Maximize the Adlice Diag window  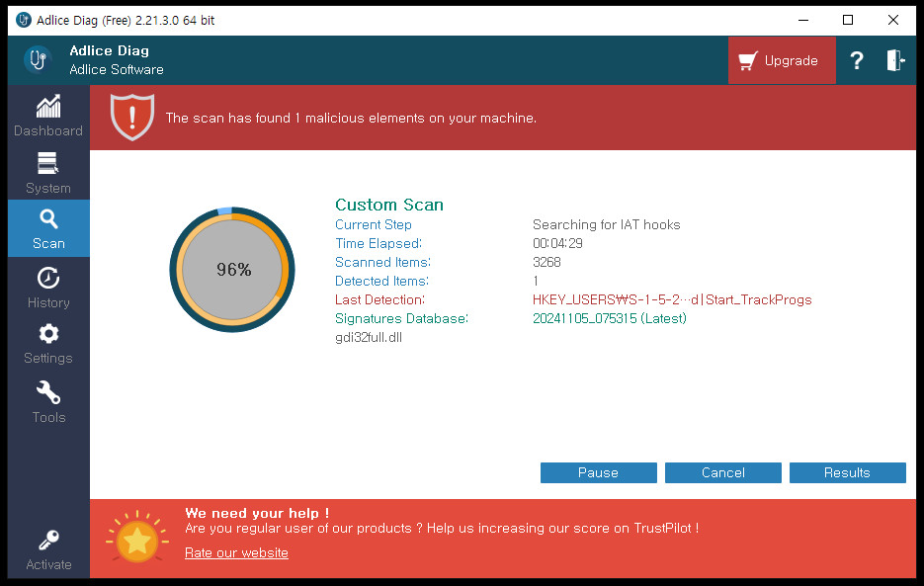(x=848, y=20)
